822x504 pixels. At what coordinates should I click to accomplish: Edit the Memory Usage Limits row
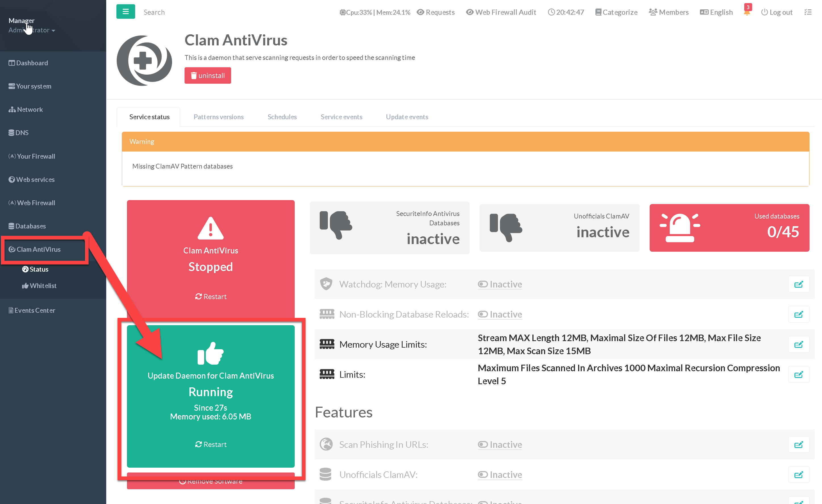(798, 344)
